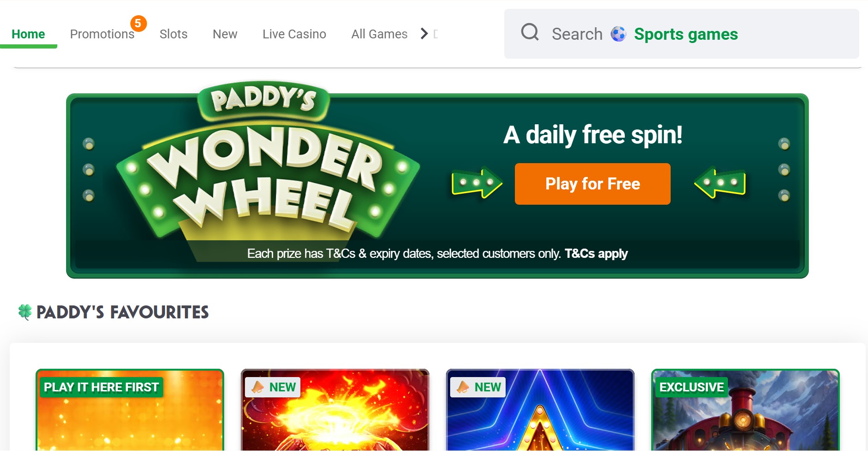Open the Home tab
Viewport: 868px width, 451px height.
[x=28, y=34]
